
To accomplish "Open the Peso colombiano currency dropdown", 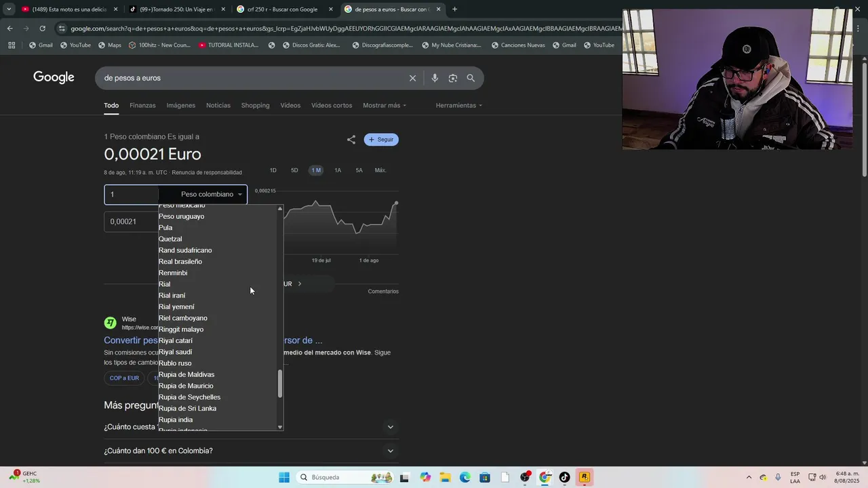I will tap(211, 195).
